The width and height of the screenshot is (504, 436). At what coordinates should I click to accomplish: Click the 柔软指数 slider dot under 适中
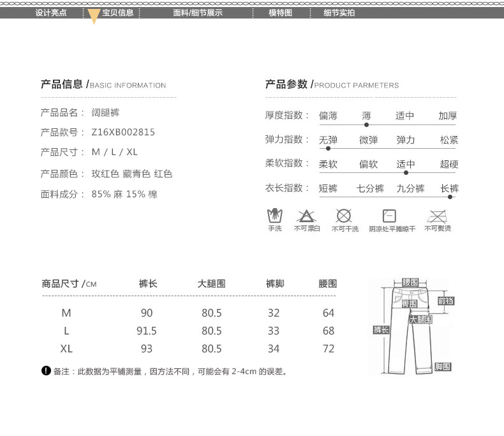[x=406, y=172]
